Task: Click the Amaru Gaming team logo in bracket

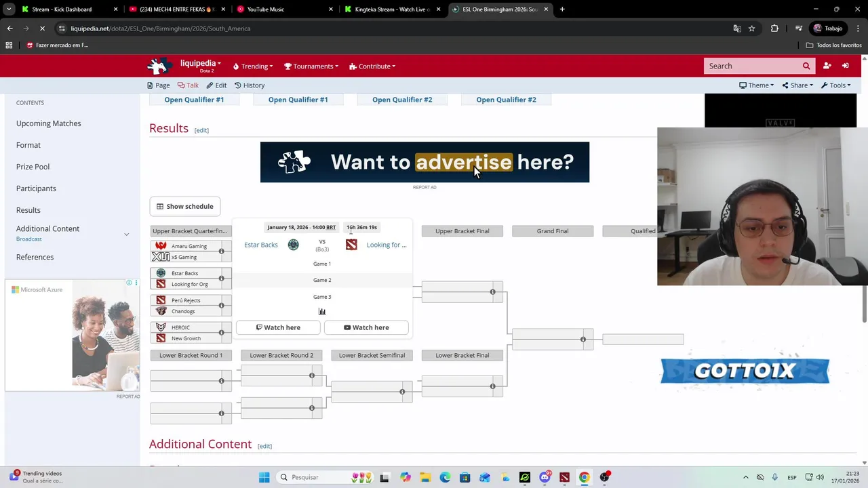Action: (x=161, y=246)
